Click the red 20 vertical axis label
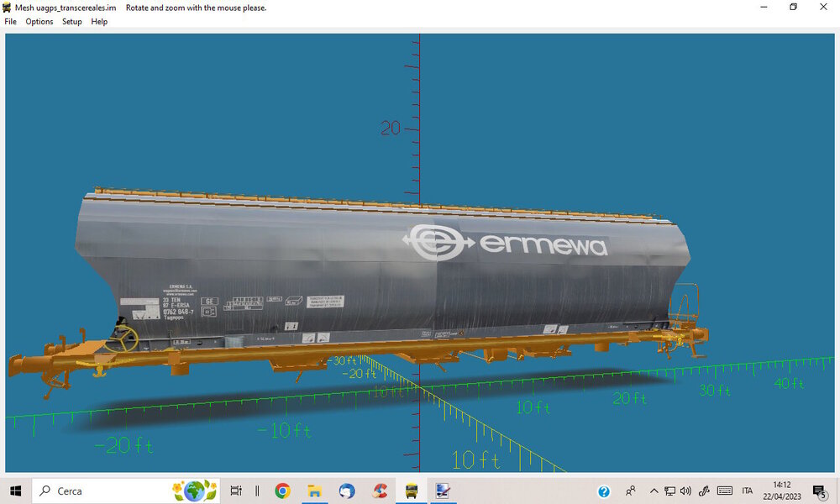The height and width of the screenshot is (504, 840). 391,128
